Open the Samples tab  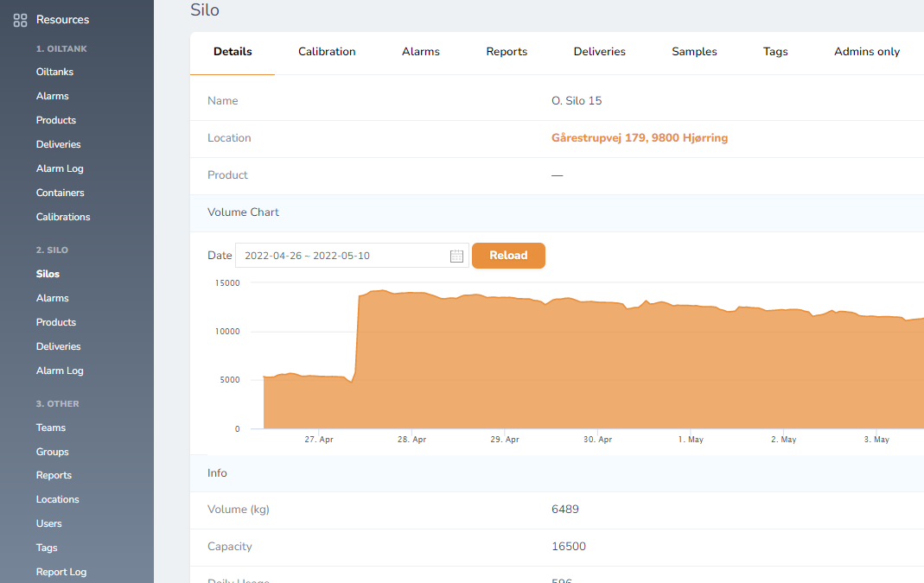[694, 52]
